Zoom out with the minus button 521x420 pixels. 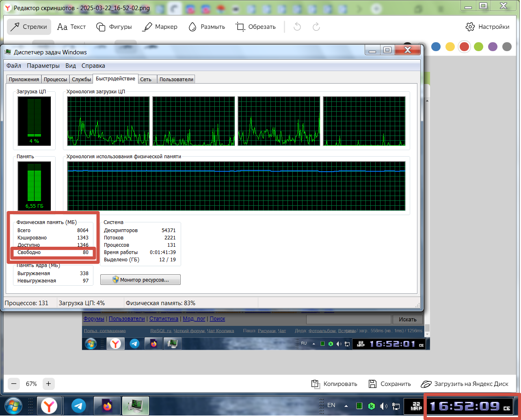coord(14,383)
